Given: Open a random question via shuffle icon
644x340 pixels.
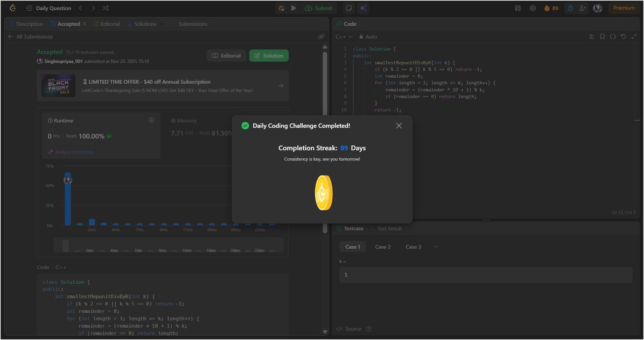Looking at the screenshot, I should tap(105, 8).
